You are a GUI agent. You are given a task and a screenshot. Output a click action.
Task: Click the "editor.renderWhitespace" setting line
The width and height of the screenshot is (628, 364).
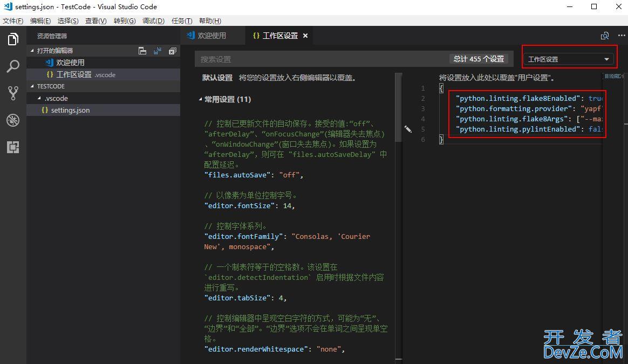click(275, 349)
